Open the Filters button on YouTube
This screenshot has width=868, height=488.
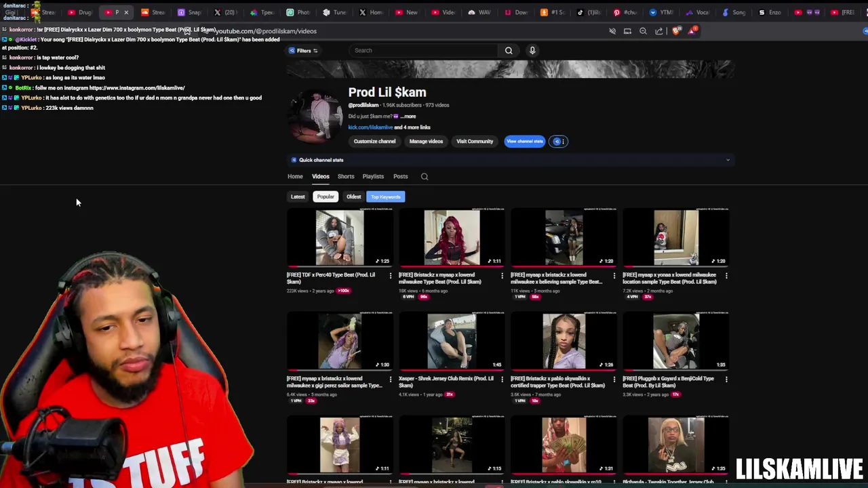[x=303, y=50]
